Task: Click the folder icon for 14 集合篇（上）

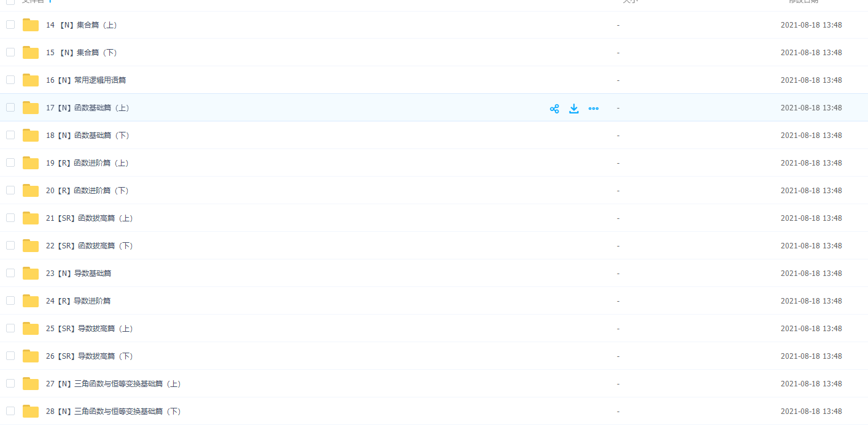Action: [31, 25]
